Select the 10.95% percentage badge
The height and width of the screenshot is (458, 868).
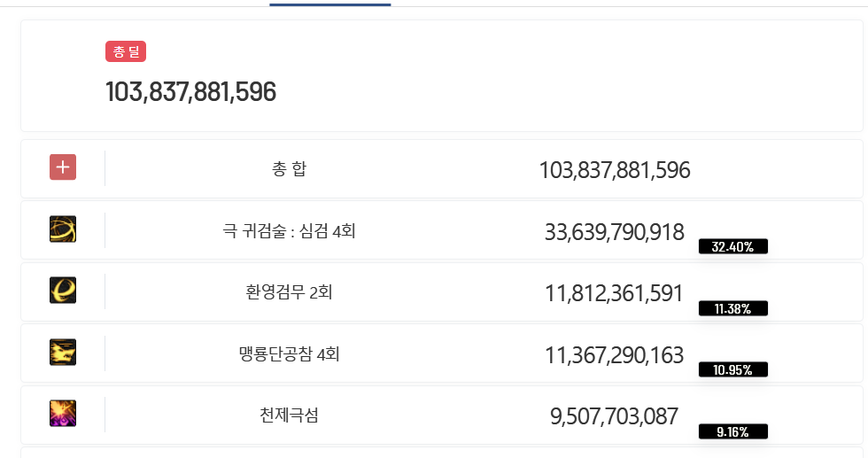(x=733, y=369)
